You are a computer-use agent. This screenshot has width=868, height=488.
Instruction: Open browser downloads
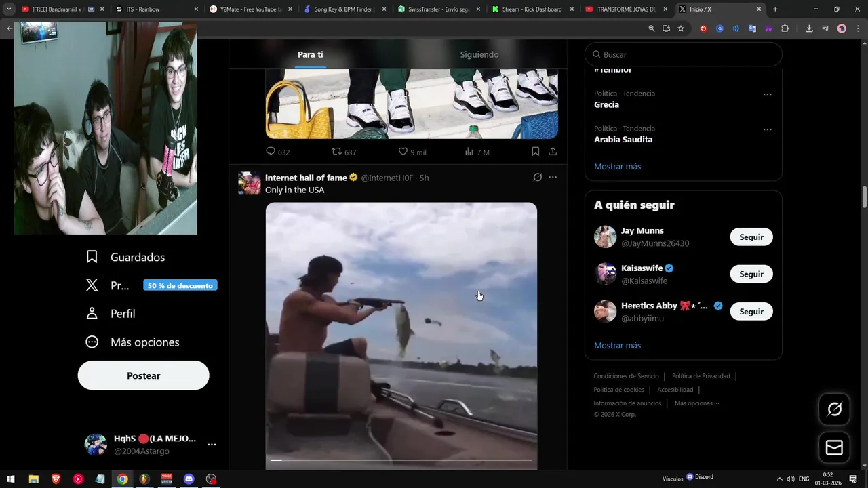pyautogui.click(x=809, y=28)
